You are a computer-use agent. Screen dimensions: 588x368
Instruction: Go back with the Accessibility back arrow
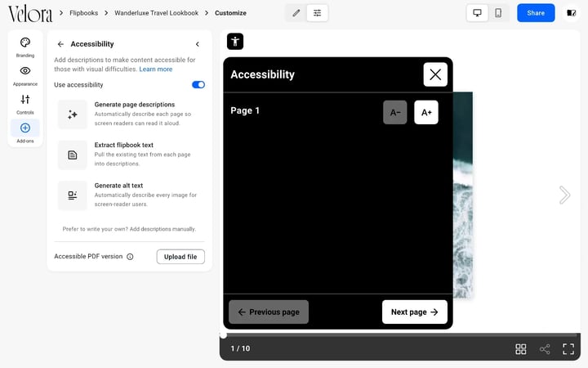click(x=60, y=44)
